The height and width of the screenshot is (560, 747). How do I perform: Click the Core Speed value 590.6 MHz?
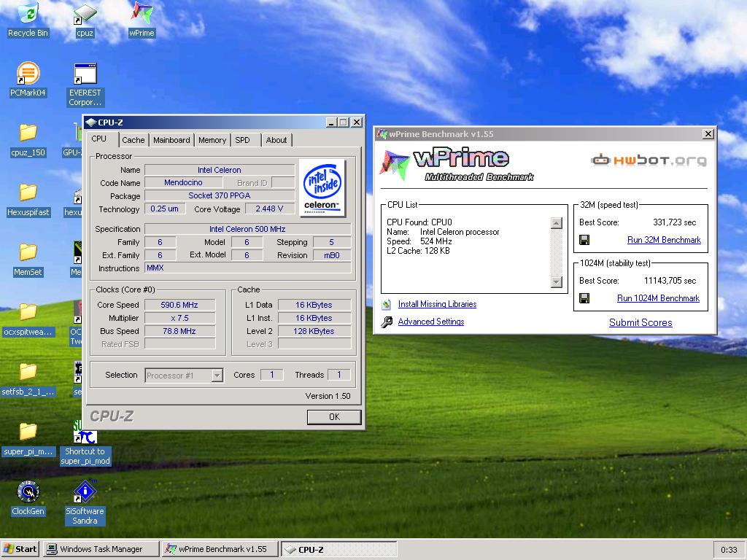[179, 305]
